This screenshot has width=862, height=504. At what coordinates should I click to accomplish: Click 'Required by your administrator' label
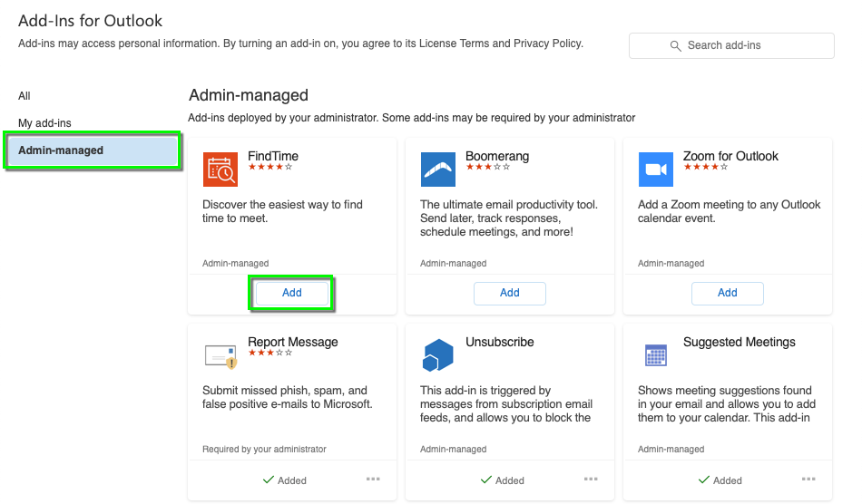[x=264, y=449]
